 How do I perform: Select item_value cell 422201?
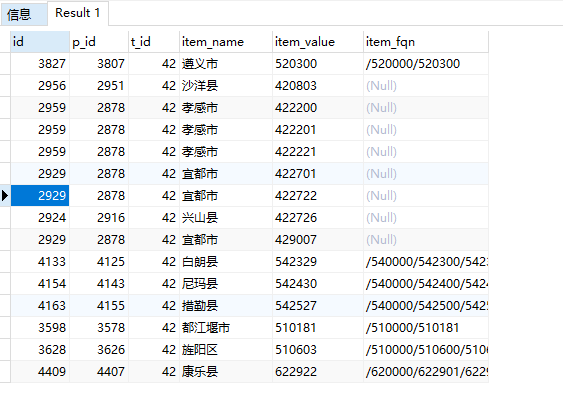318,130
